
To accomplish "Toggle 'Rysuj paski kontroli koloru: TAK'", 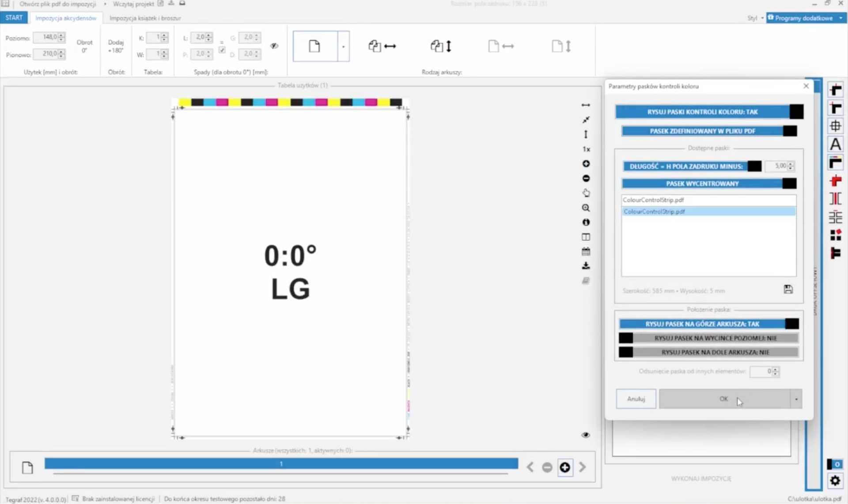I will (x=709, y=112).
